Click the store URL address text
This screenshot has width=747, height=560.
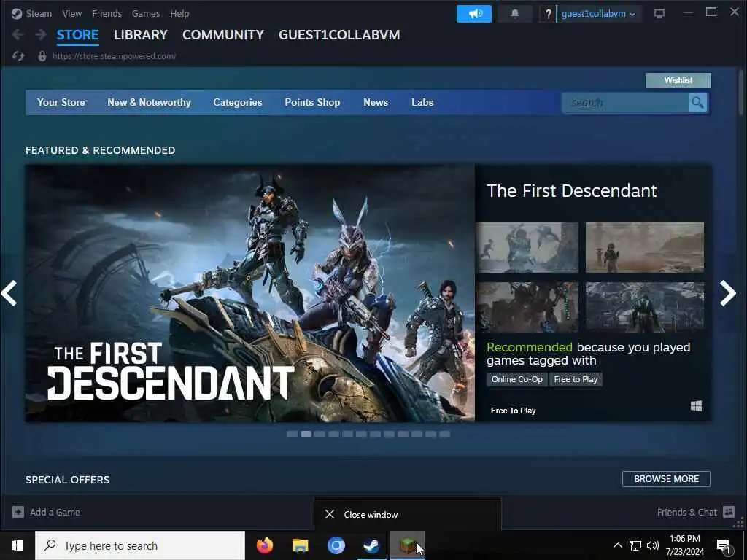point(114,56)
